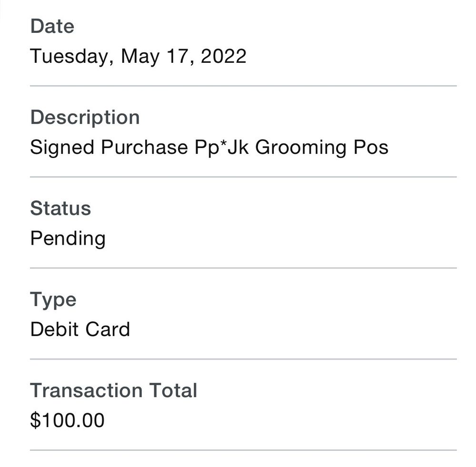Select the Debit Card type value
Image resolution: width=476 pixels, height=467 pixels.
[80, 329]
